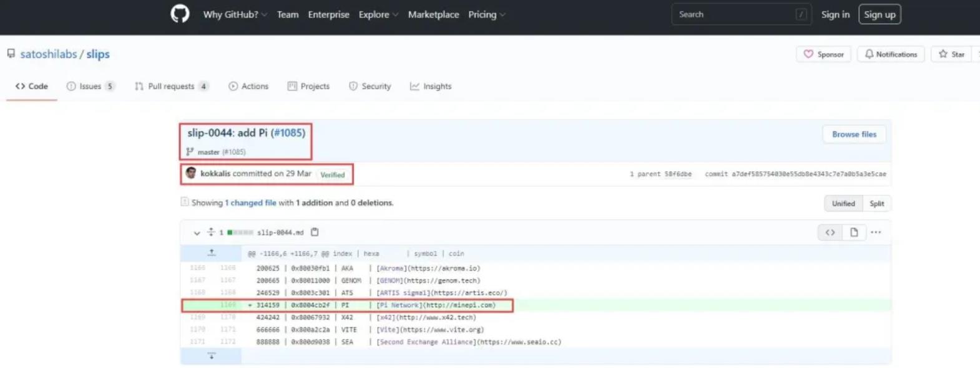Expand hidden lines above line 1166
Screen dimensions: 980x368
coord(212,253)
